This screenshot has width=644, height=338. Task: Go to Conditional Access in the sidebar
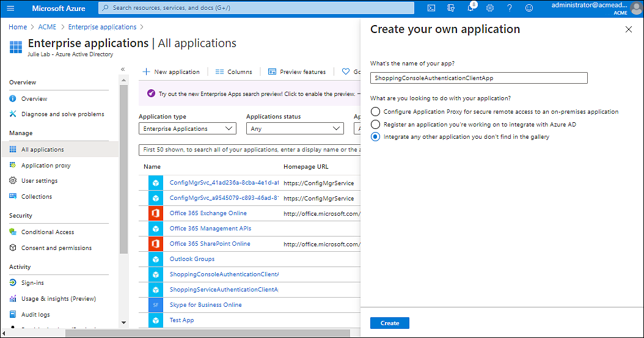coord(48,232)
